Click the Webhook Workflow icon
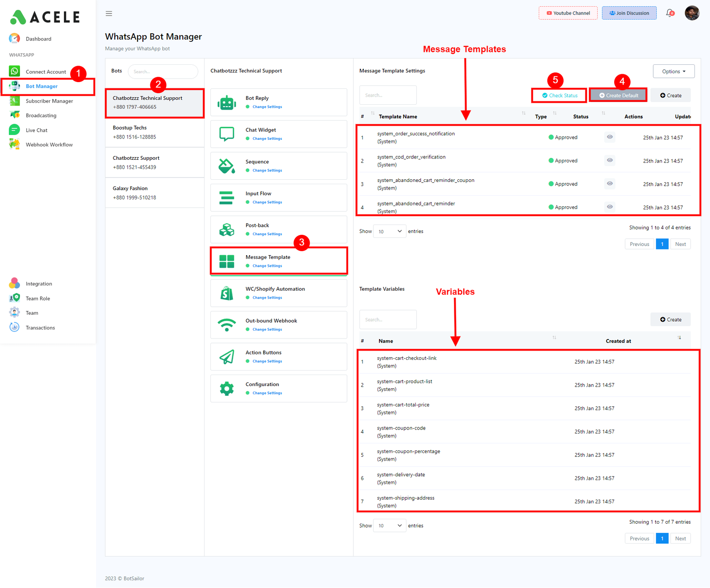 15,144
